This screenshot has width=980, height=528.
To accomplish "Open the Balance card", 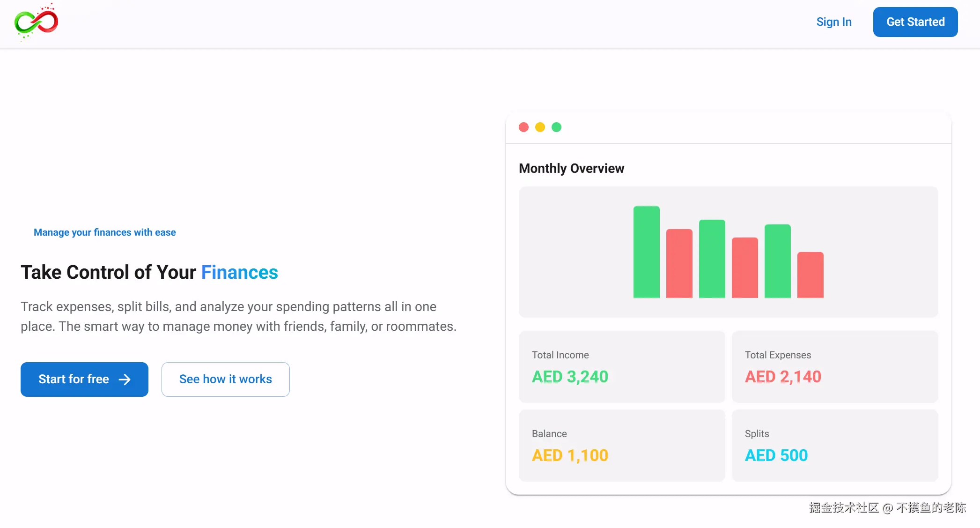I will (621, 445).
